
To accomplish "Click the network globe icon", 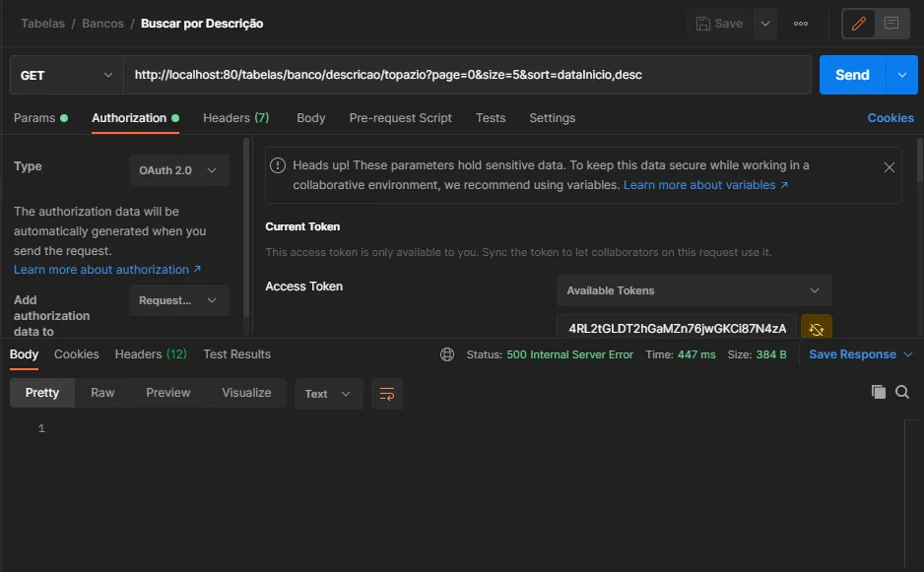I will [x=447, y=354].
